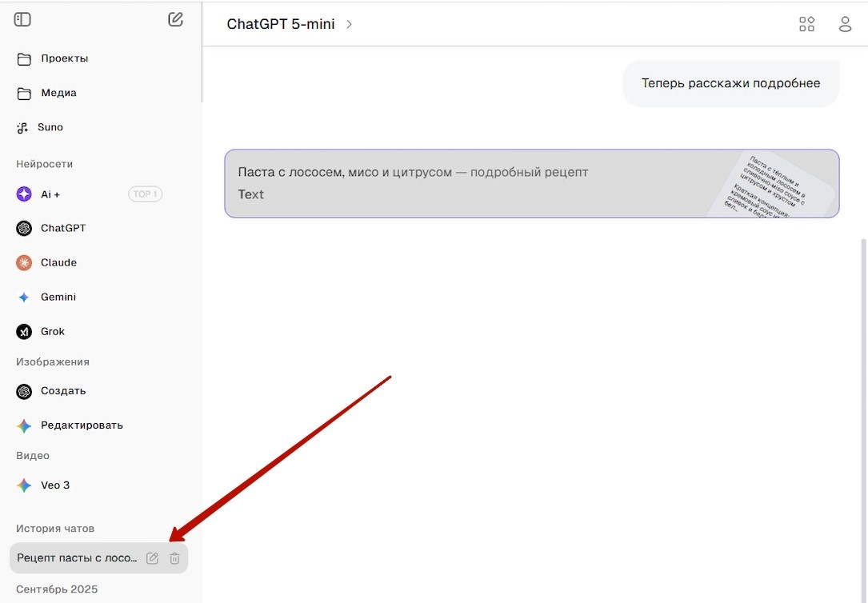Start a new chat with compose icon

coord(175,19)
